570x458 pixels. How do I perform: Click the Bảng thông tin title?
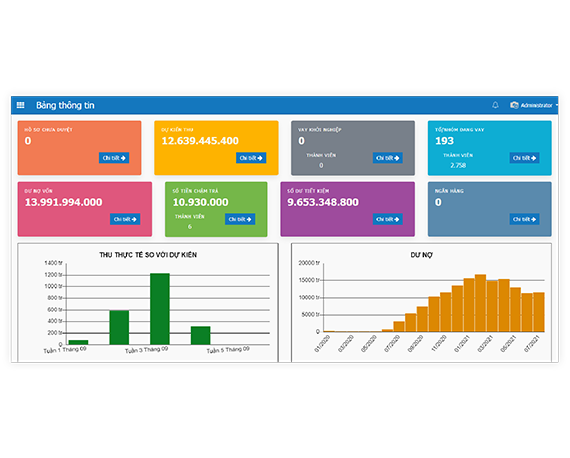click(65, 105)
